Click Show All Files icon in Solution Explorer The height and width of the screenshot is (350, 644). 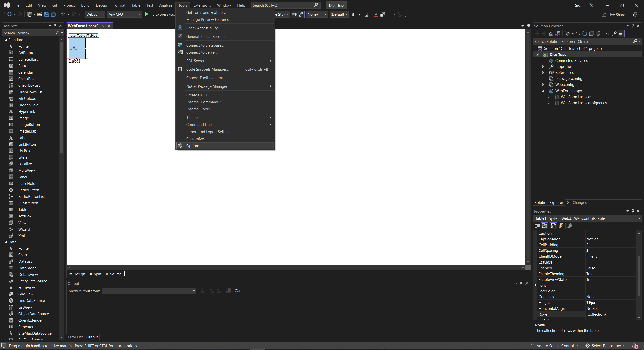click(598, 34)
